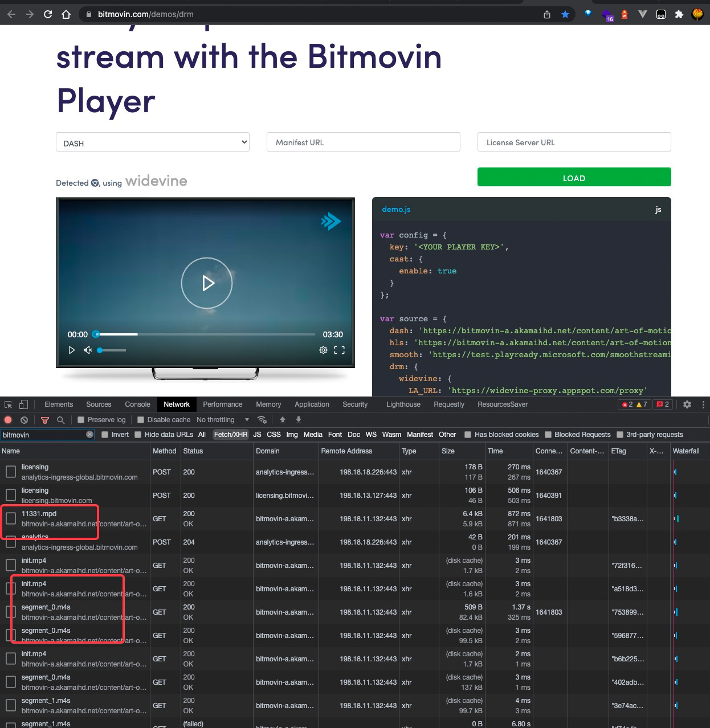The height and width of the screenshot is (728, 710).
Task: Adjust the video volume slider
Action: coord(112,350)
